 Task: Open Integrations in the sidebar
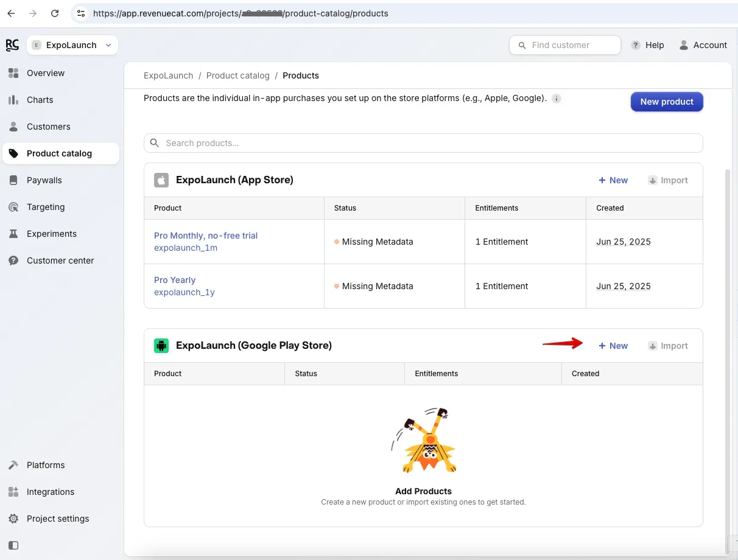[61, 492]
